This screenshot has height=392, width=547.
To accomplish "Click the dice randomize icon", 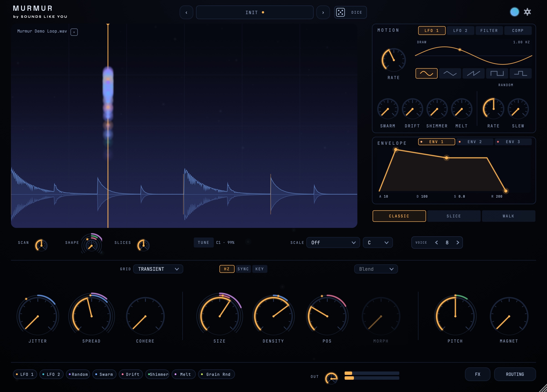I will pyautogui.click(x=340, y=12).
